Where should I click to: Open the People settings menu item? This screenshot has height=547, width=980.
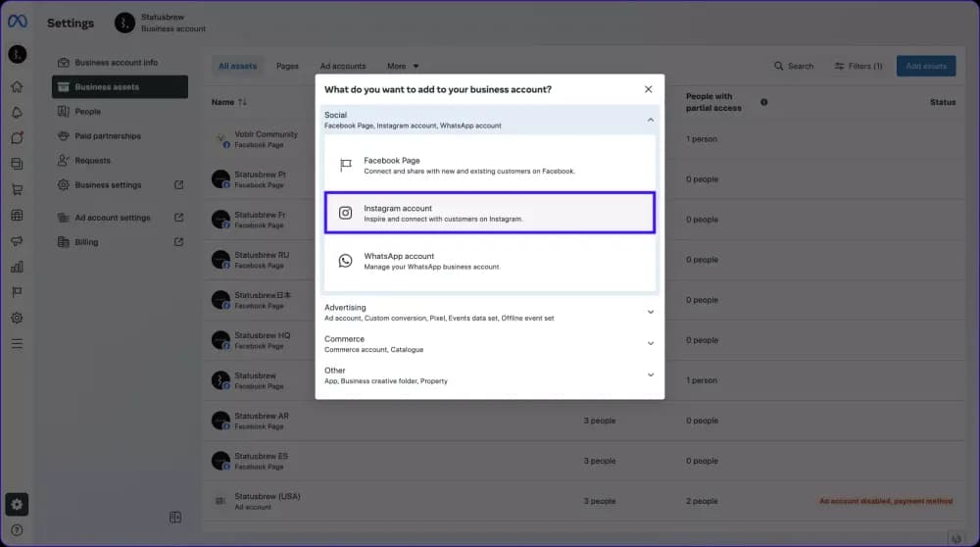pyautogui.click(x=87, y=112)
